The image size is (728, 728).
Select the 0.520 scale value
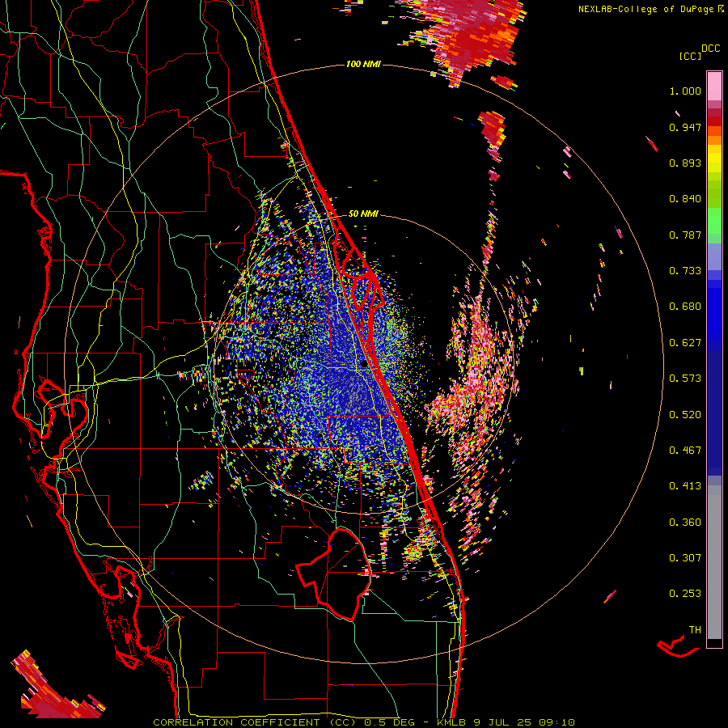(x=685, y=415)
